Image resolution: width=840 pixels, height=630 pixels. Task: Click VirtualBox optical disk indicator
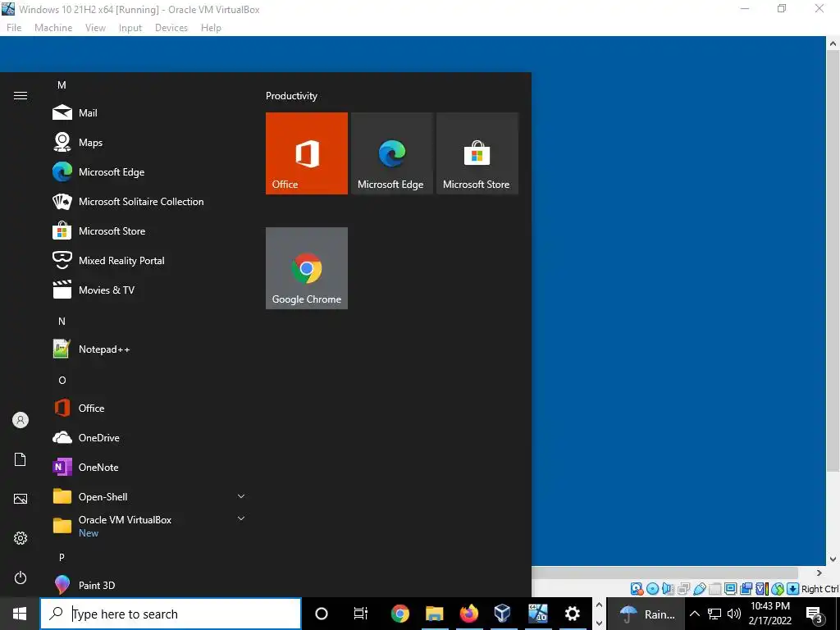tap(652, 589)
